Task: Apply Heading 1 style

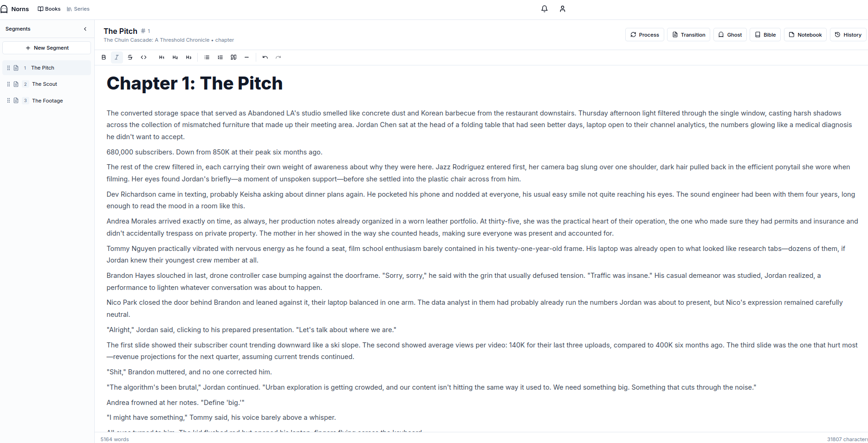Action: tap(162, 58)
